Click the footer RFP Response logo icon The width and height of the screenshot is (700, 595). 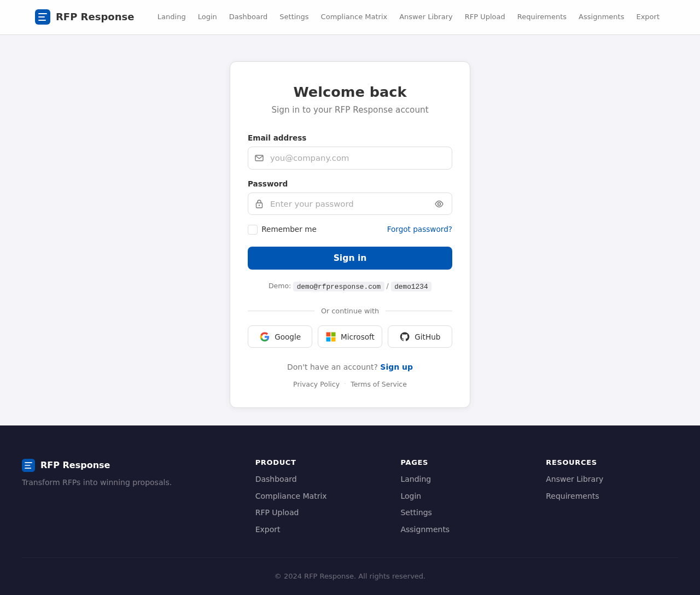(28, 465)
